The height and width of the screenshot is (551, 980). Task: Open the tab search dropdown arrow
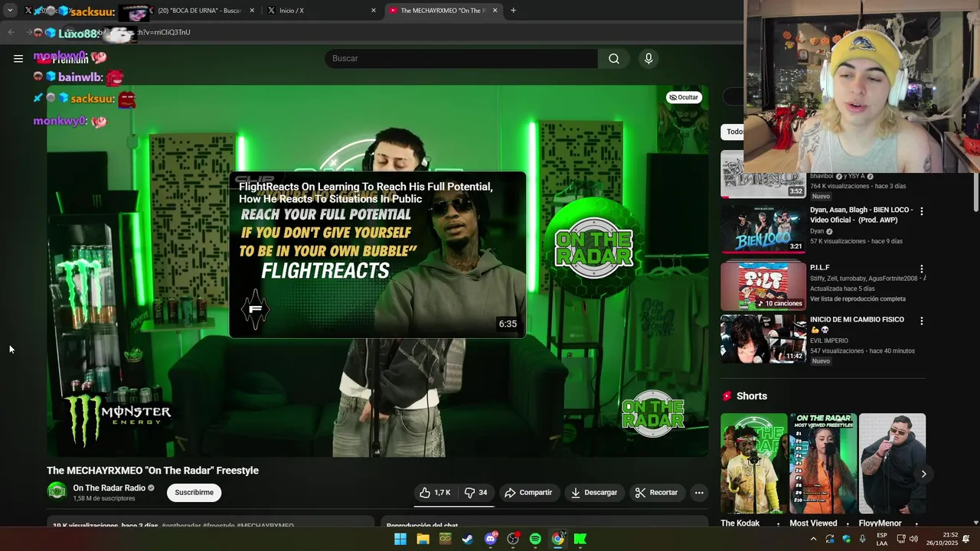pos(10,11)
